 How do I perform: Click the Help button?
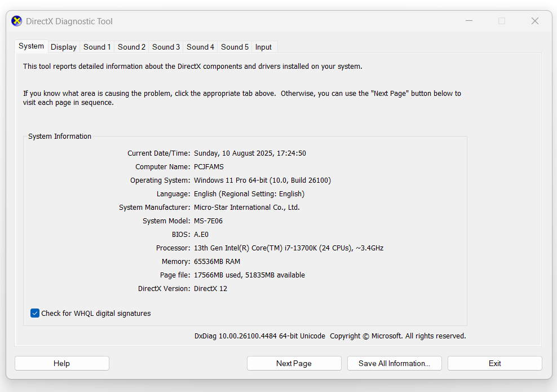coord(62,363)
